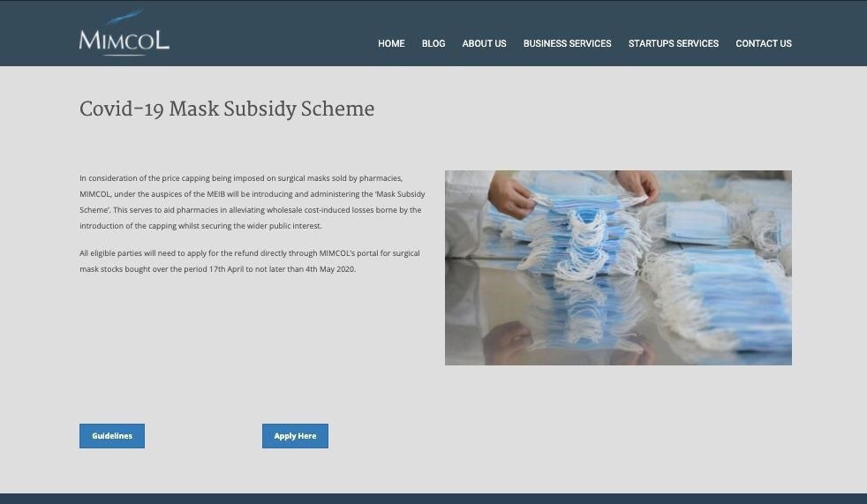Click the hands holding masks in the image
867x504 pixels.
click(573, 193)
